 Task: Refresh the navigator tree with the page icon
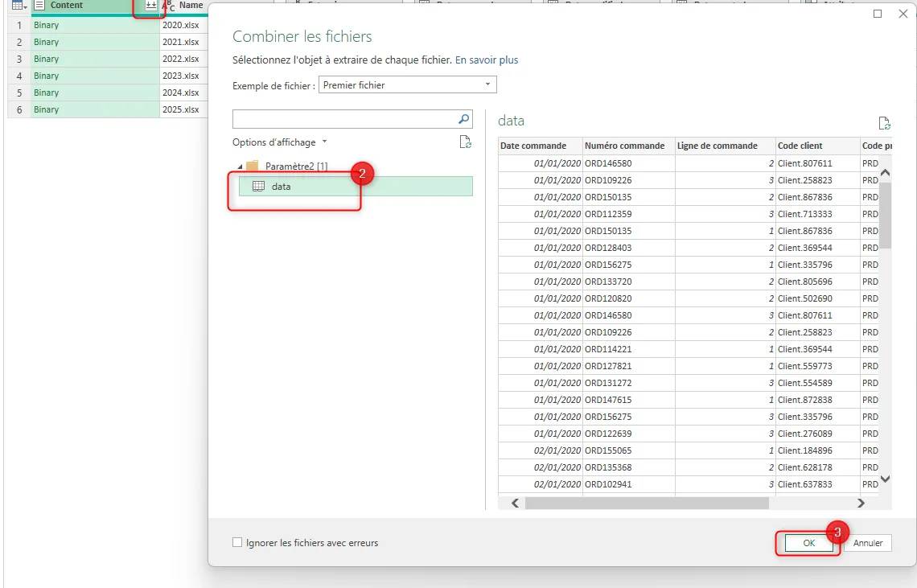point(465,142)
